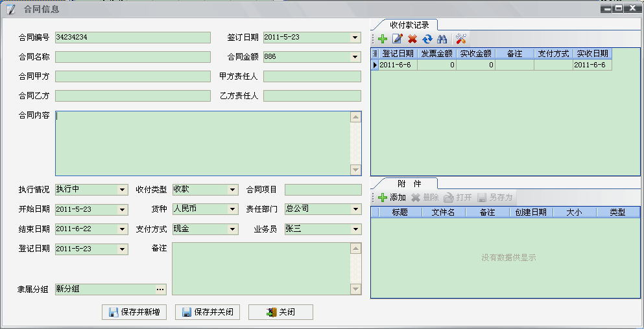The width and height of the screenshot is (644, 329).
Task: Click the 大小 column header in attachments
Action: pos(575,212)
